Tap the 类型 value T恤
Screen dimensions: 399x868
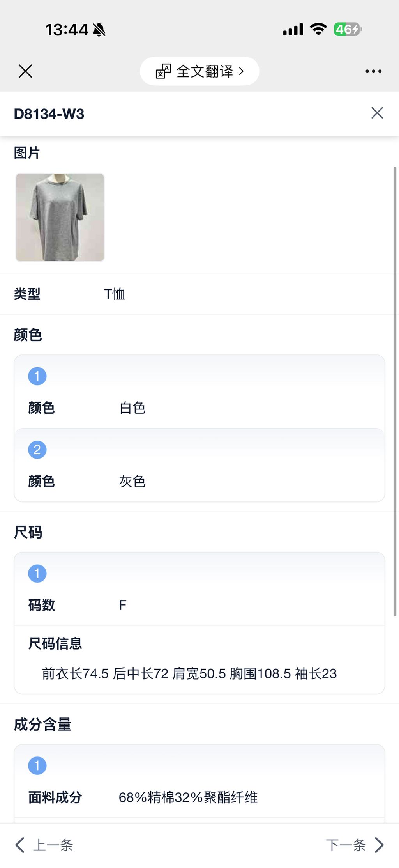click(115, 294)
